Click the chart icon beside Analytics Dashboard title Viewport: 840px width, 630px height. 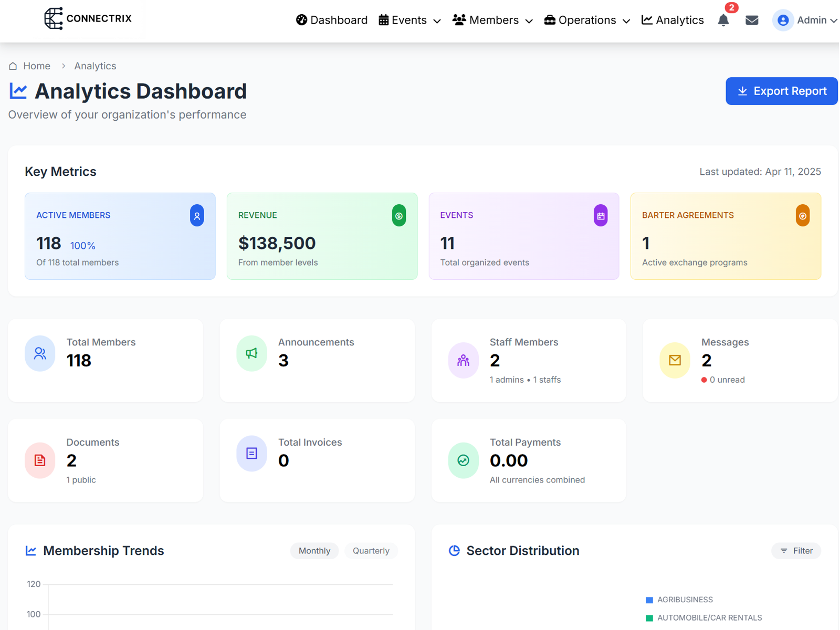(x=18, y=91)
